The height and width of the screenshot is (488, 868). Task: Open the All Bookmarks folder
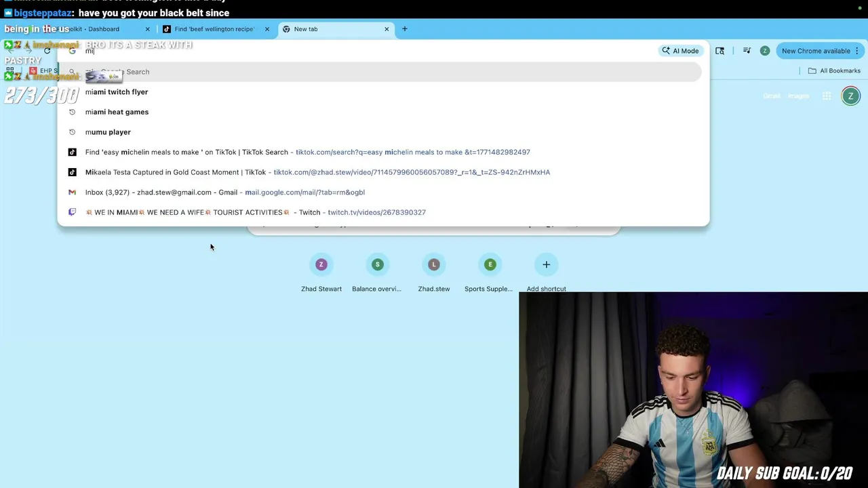834,70
